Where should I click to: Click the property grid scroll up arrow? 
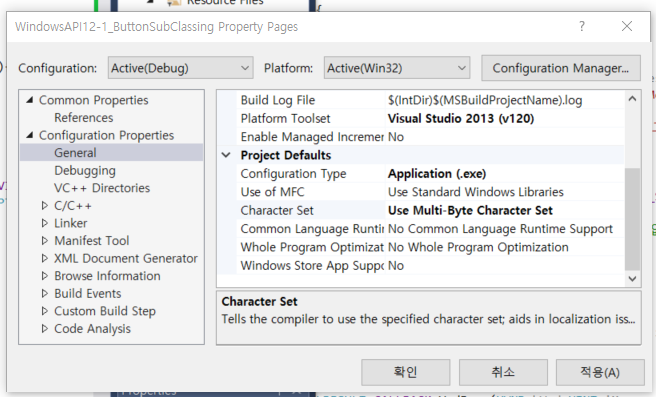coord(632,99)
